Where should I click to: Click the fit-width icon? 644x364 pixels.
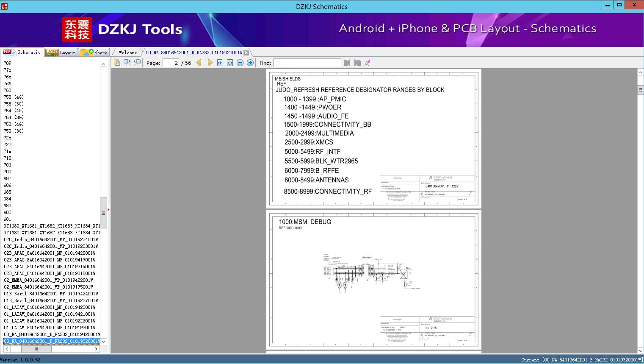tap(220, 63)
